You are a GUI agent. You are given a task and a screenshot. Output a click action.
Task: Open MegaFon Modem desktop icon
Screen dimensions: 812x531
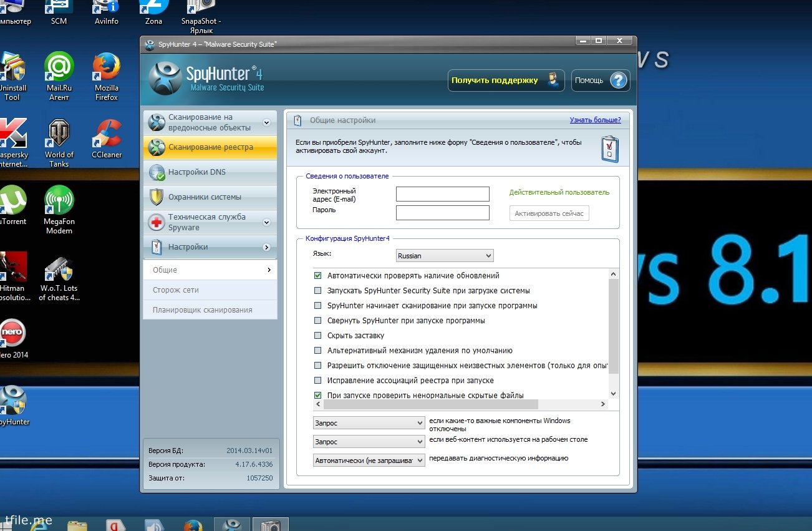coord(59,210)
